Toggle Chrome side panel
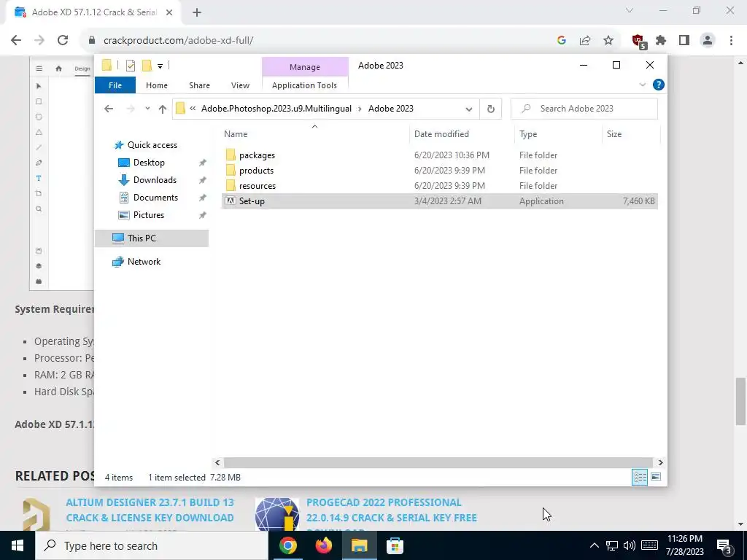The image size is (747, 560). (x=684, y=41)
